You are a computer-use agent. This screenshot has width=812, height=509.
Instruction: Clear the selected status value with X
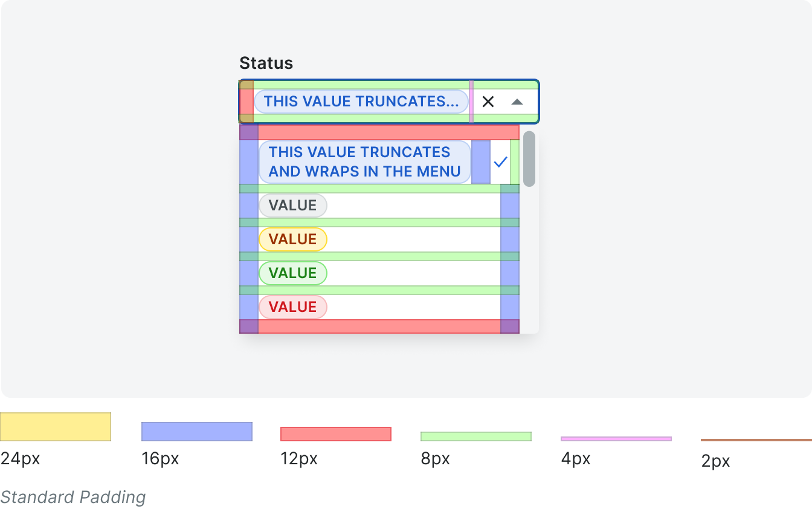[488, 102]
